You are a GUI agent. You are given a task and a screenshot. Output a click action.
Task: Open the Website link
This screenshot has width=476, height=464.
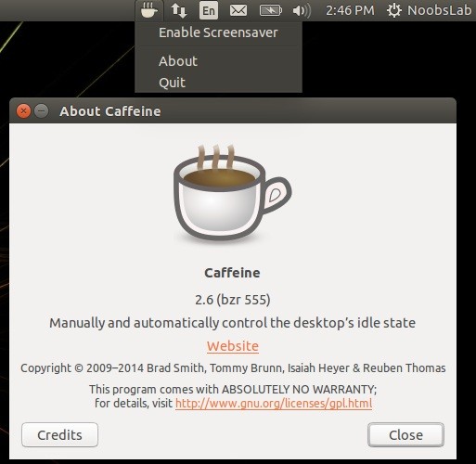[233, 346]
